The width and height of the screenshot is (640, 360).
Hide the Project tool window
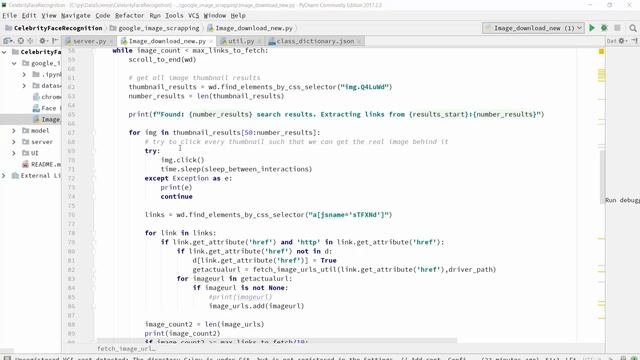coord(55,41)
